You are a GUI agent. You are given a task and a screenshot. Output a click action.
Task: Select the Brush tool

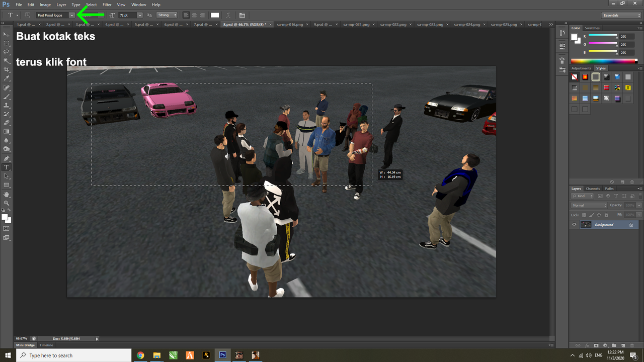pyautogui.click(x=7, y=96)
